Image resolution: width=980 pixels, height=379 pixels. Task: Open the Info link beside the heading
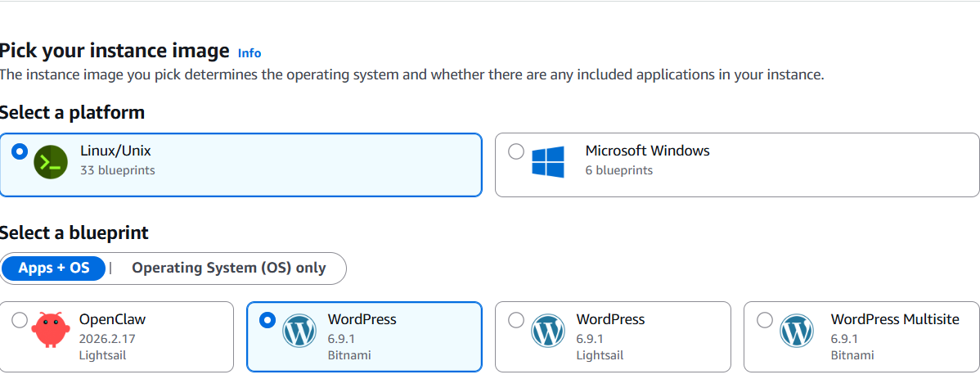coord(249,53)
